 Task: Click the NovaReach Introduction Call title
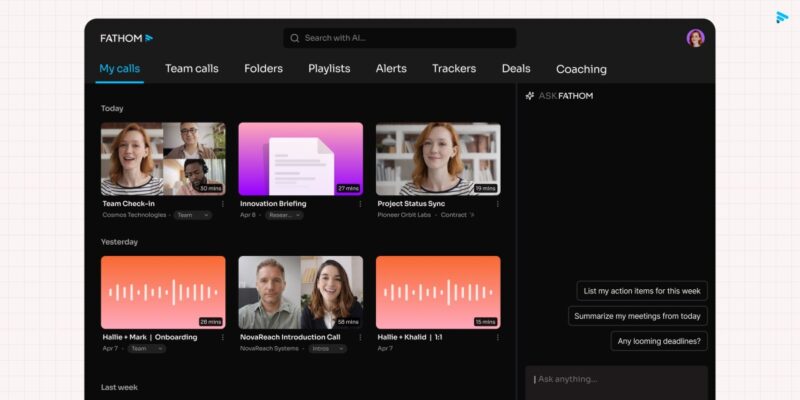pyautogui.click(x=290, y=337)
